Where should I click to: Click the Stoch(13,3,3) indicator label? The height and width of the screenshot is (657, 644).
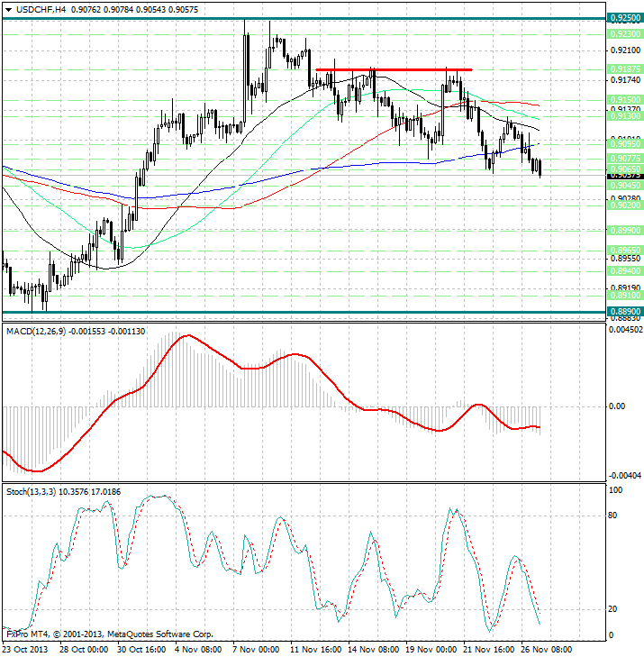(31, 492)
